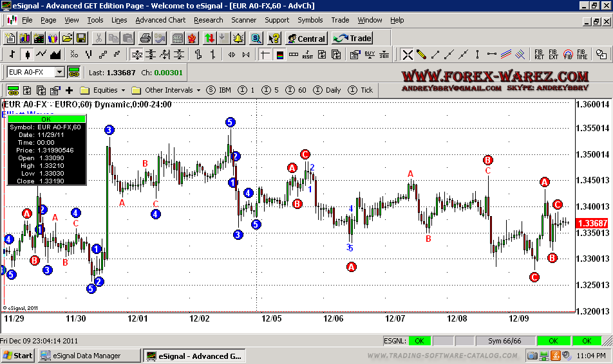Image resolution: width=613 pixels, height=364 pixels.
Task: Open the Advanced Chart menu
Action: [160, 20]
